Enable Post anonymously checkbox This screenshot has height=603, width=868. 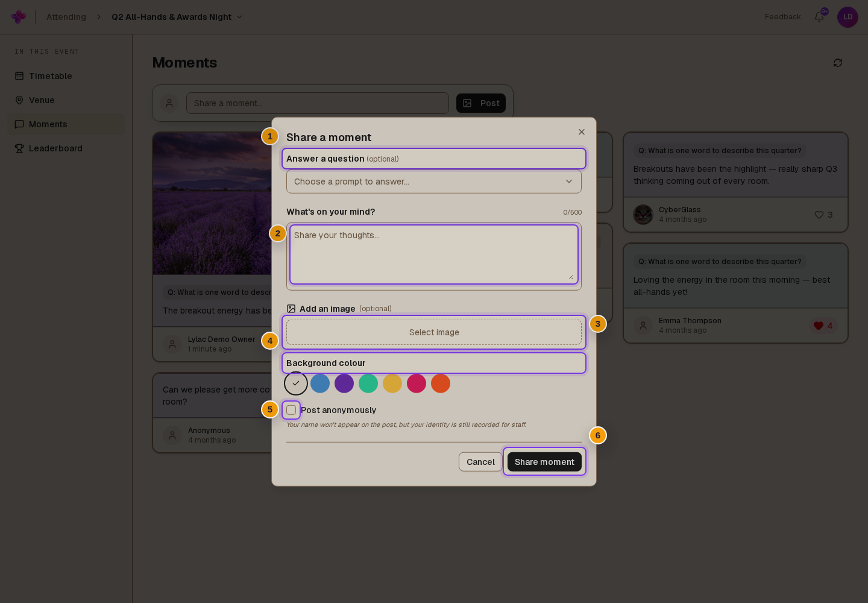[291, 410]
